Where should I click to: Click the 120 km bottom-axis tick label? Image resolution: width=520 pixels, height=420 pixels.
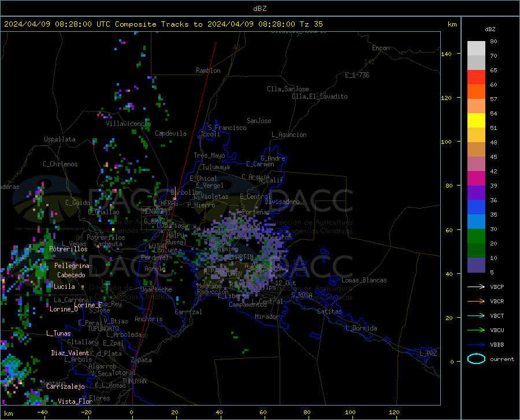coord(394,412)
